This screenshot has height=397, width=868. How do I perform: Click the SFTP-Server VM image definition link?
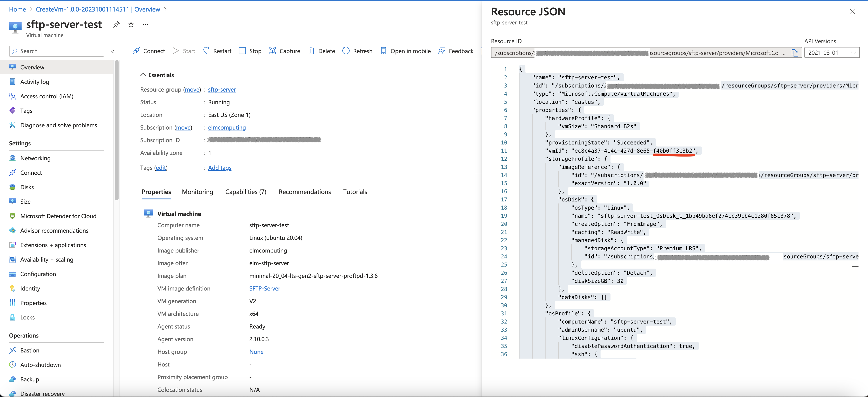[265, 288]
